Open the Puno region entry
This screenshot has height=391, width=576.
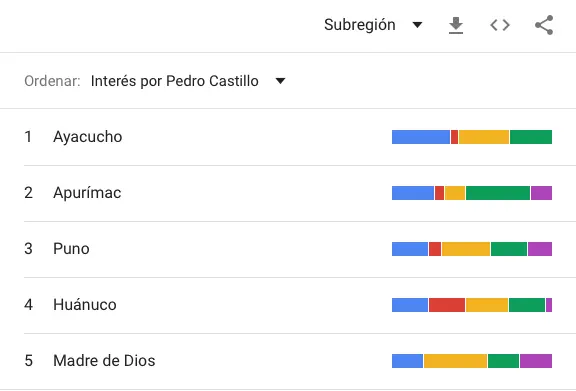pos(288,249)
